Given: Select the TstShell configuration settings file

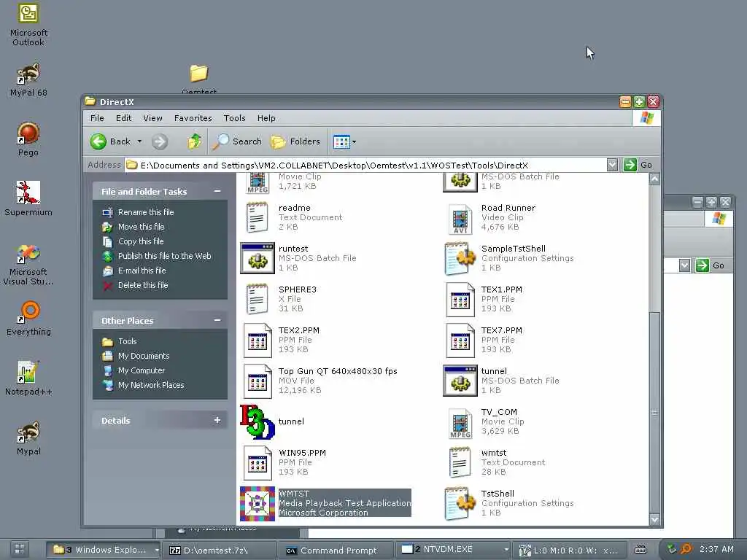Looking at the screenshot, I should tap(509, 503).
